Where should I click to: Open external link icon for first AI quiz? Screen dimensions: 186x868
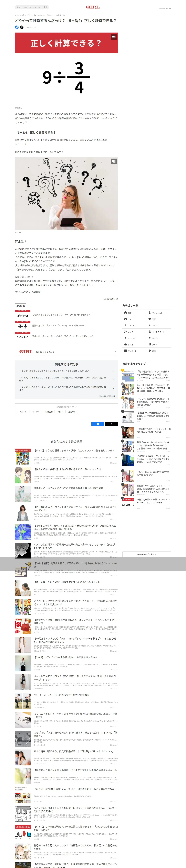(113, 371)
